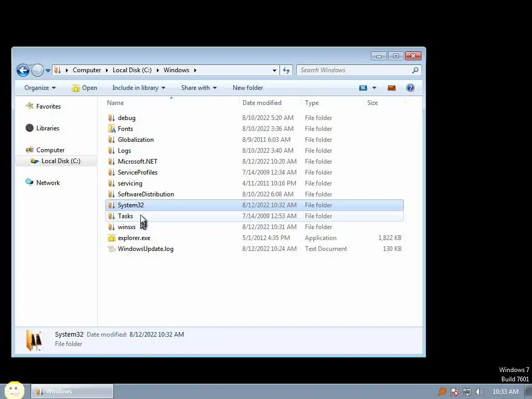Click the search magnifier icon

415,70
